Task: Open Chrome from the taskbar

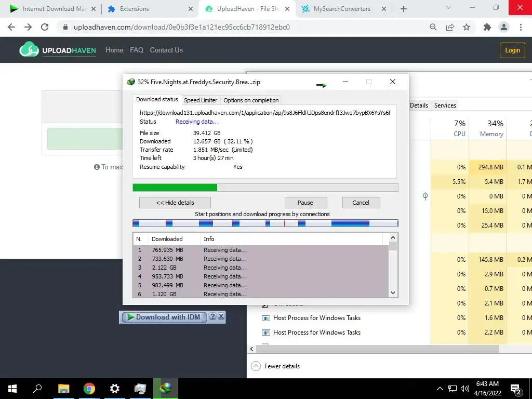Action: tap(89, 389)
